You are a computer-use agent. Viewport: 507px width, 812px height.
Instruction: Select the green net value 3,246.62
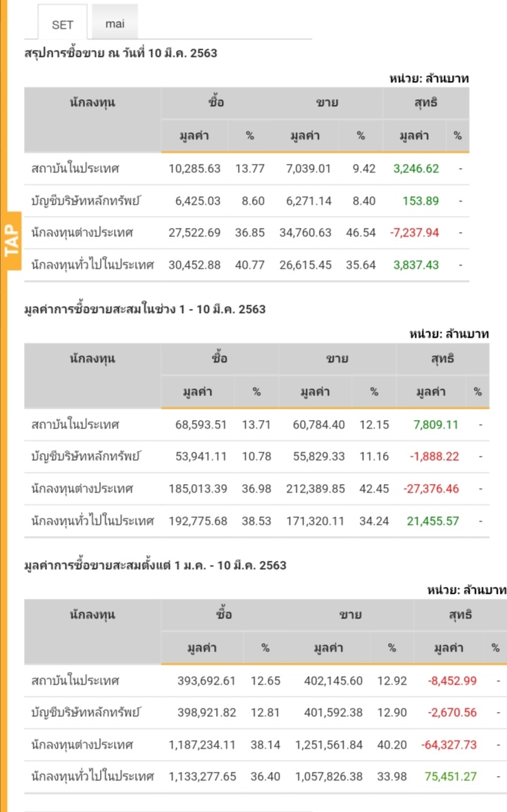(415, 169)
